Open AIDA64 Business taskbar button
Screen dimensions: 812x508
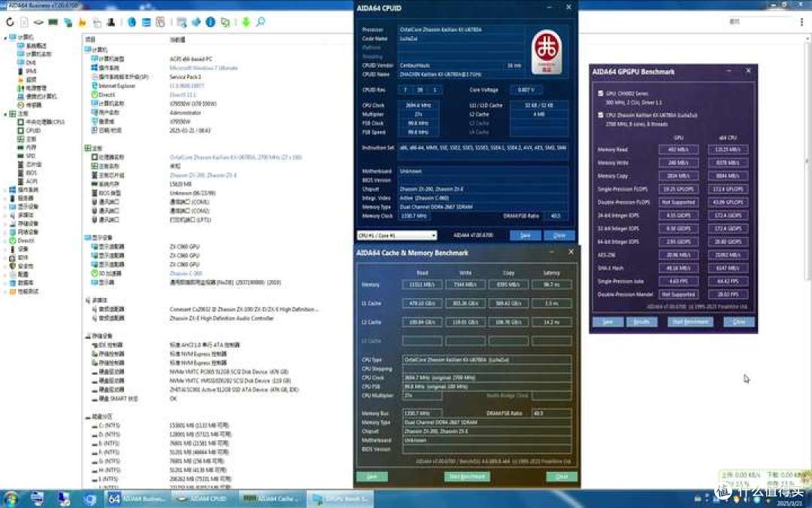138,499
